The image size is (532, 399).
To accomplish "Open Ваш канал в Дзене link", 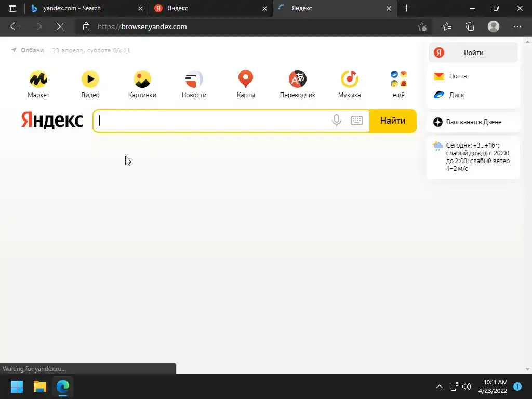I will point(473,122).
